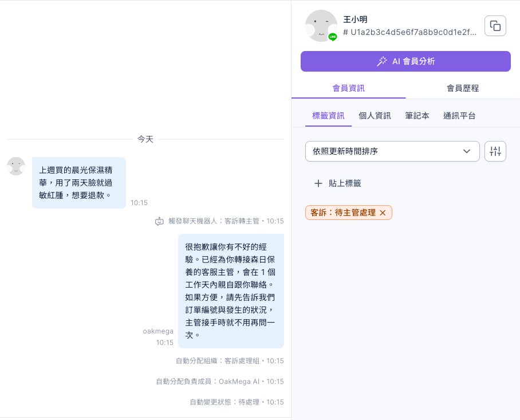Switch to 會員歷程 tab
This screenshot has height=420, width=520.
click(462, 88)
